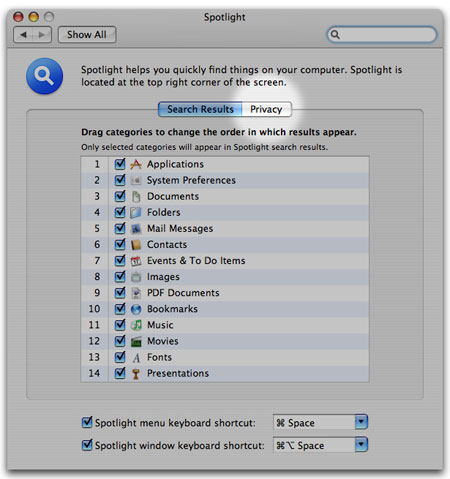The image size is (450, 479).
Task: Toggle the Documents category checkbox
Action: [x=120, y=196]
